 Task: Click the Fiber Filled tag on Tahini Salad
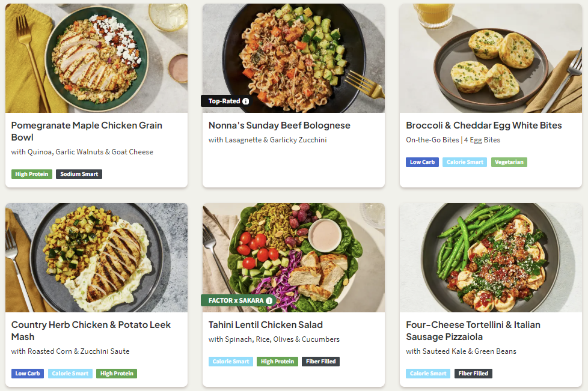pyautogui.click(x=320, y=362)
